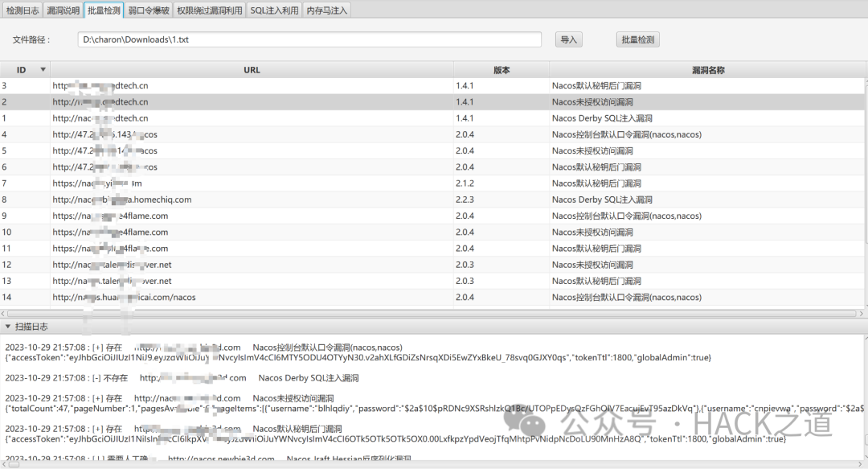Switch to the 检测日志 tab
The image size is (868, 469).
pyautogui.click(x=23, y=10)
